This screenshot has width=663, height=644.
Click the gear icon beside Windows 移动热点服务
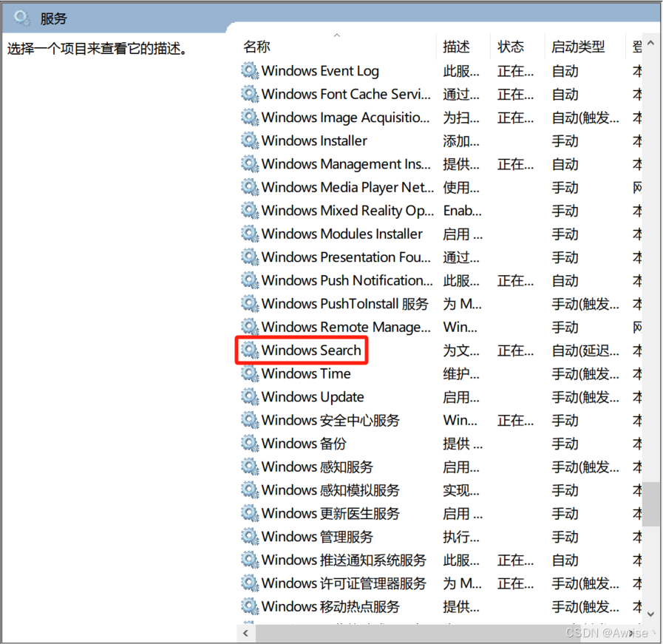[x=250, y=606]
